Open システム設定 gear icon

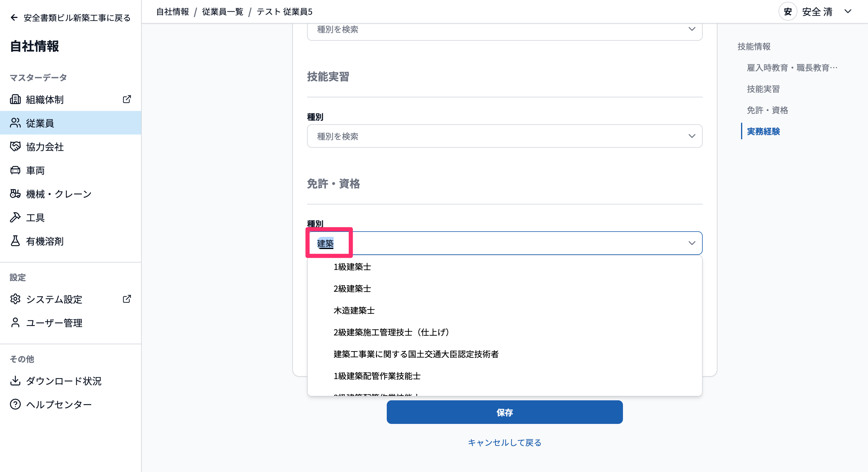(x=15, y=299)
